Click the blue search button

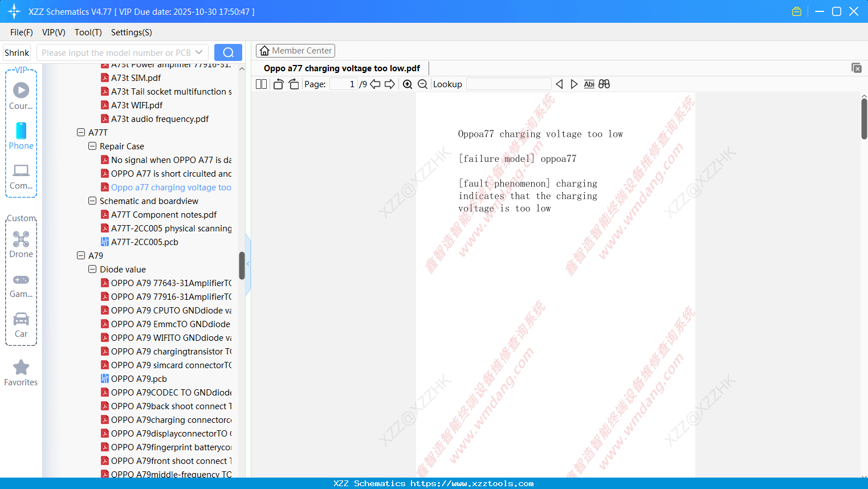pyautogui.click(x=228, y=52)
